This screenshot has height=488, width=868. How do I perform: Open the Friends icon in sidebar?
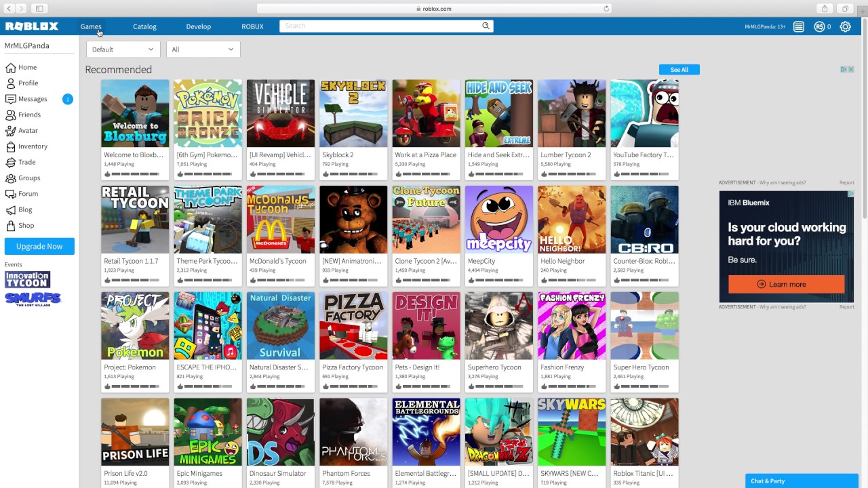tap(10, 115)
